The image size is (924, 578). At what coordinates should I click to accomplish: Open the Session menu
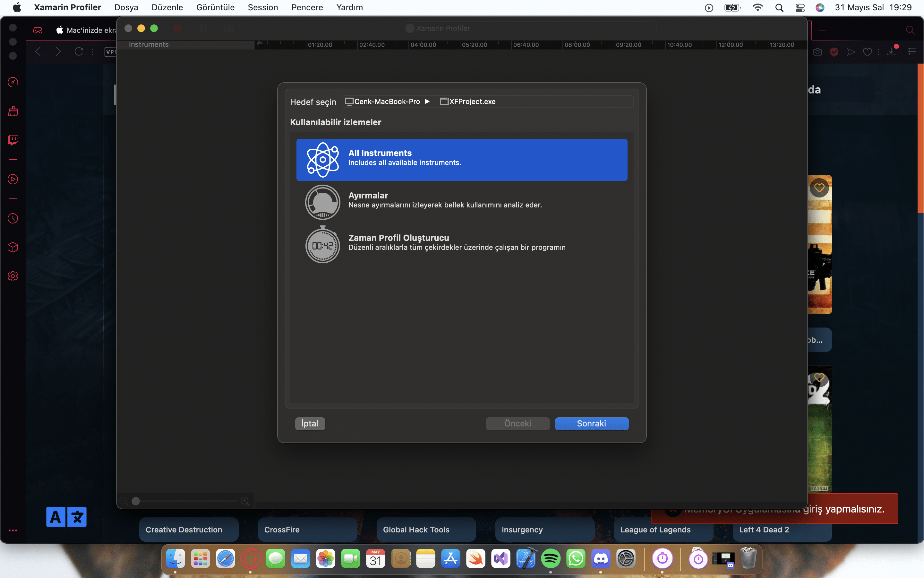pos(263,8)
